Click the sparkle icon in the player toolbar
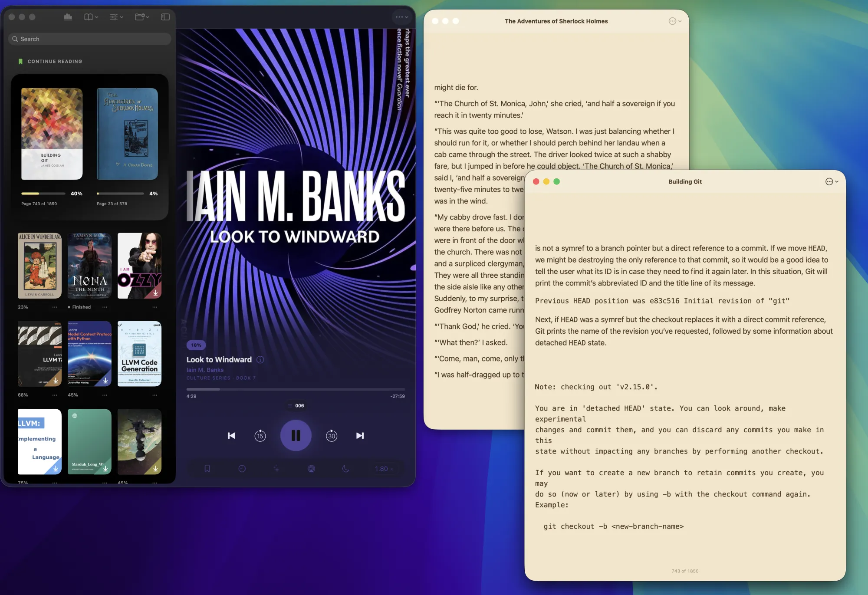868x595 pixels. (x=276, y=469)
